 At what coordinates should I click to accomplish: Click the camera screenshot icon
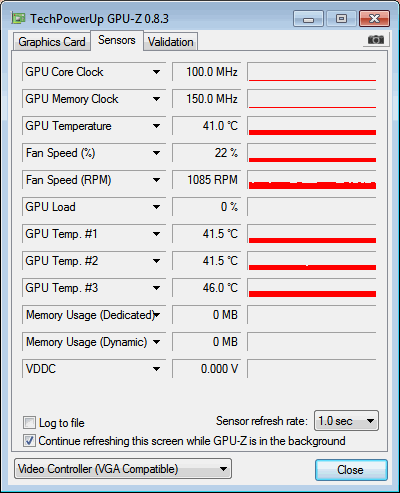376,40
